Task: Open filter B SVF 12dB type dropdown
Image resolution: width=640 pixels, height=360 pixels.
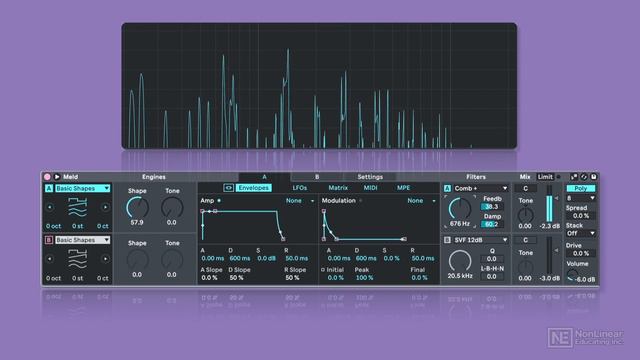Action: (x=481, y=240)
